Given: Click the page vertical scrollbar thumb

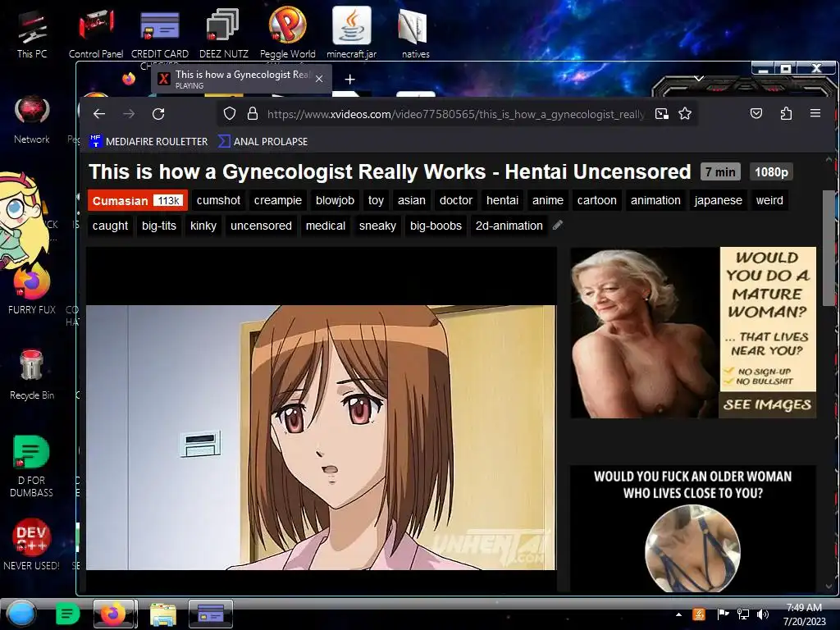Looking at the screenshot, I should (x=829, y=248).
